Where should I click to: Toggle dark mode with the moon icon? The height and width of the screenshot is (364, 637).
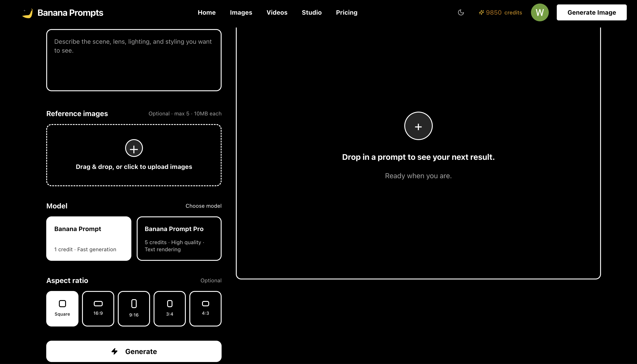click(461, 12)
